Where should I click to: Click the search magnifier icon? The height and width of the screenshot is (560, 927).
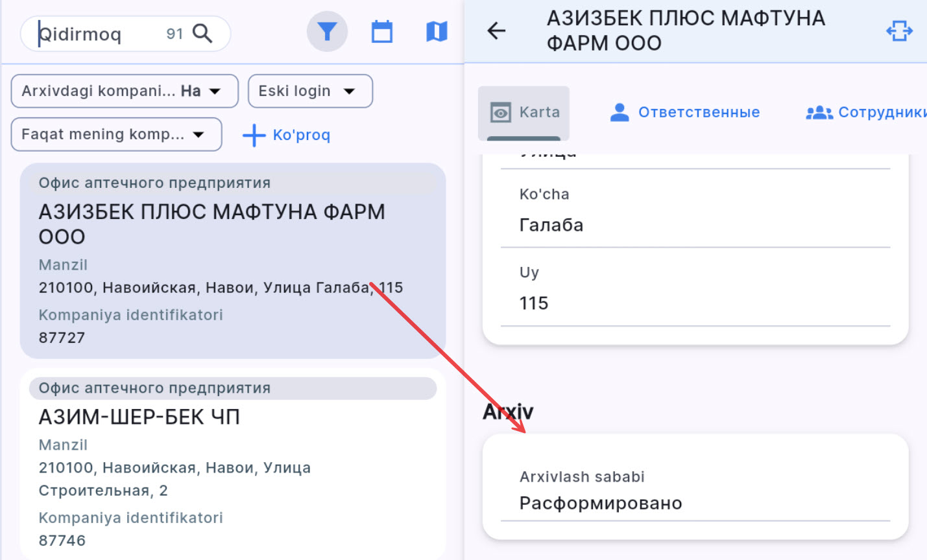click(204, 32)
